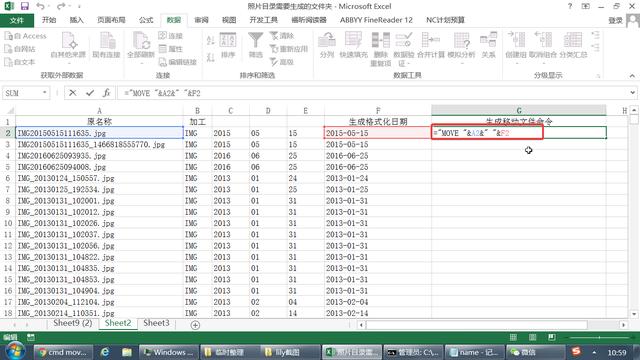Viewport: 640px width, 360px height.
Task: Open the undo history dropdown arrow
Action: coord(49,6)
